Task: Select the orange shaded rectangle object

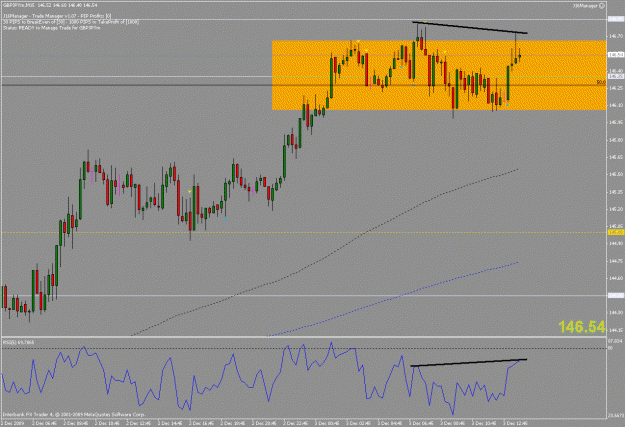Action: pyautogui.click(x=439, y=75)
